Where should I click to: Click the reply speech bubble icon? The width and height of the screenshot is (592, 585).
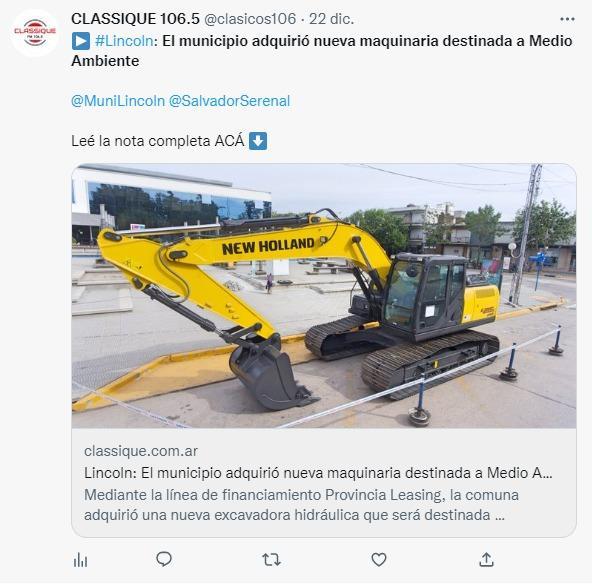tap(164, 559)
